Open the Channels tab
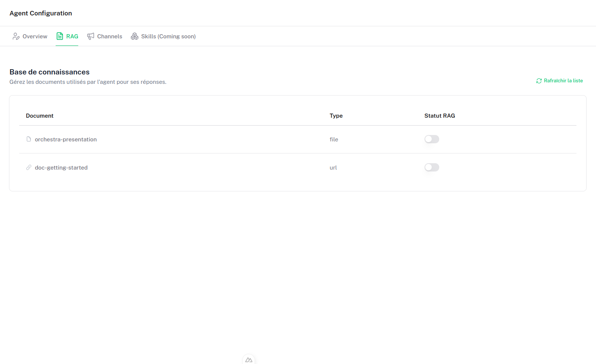Image resolution: width=596 pixels, height=364 pixels. [109, 36]
